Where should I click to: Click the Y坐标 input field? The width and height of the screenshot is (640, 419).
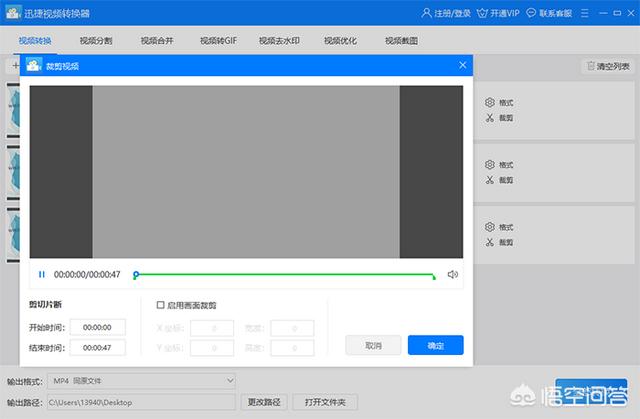point(212,348)
